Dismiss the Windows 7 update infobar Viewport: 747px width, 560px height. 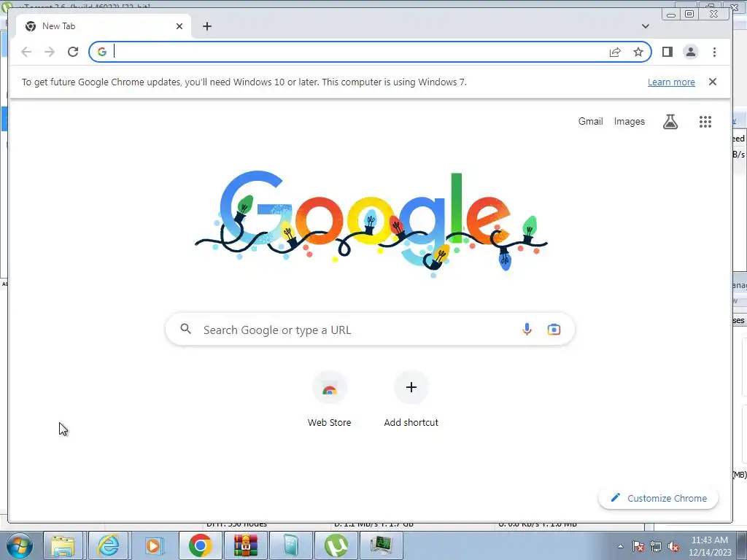(713, 82)
